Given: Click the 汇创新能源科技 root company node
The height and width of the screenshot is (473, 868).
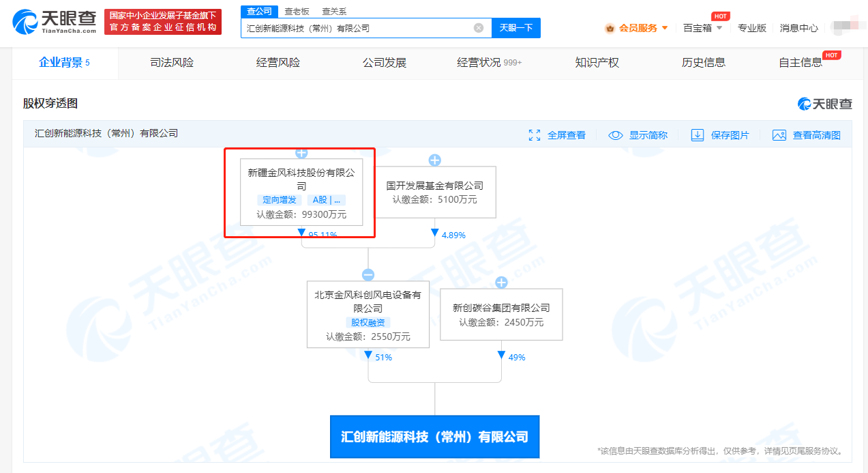Looking at the screenshot, I should 434,437.
